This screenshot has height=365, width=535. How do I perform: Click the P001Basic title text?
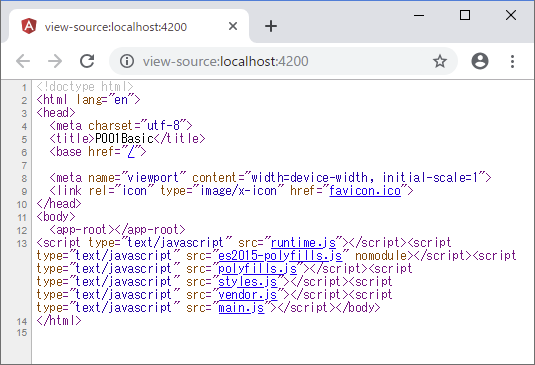pos(124,139)
